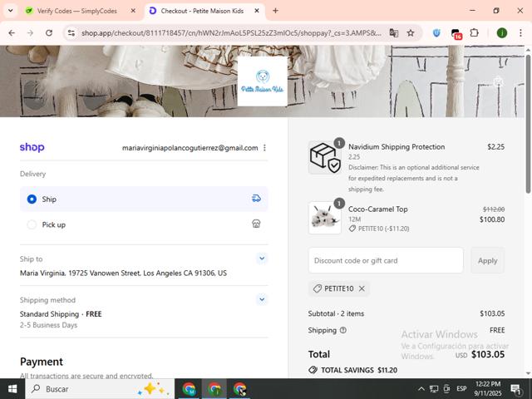Reload the checkout page
The image size is (532, 399).
pos(49,33)
